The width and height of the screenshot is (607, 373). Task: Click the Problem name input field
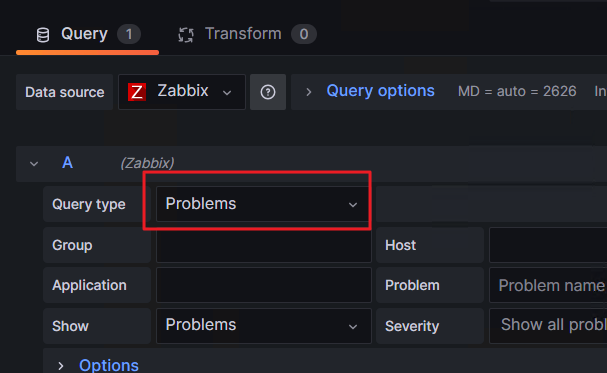548,285
